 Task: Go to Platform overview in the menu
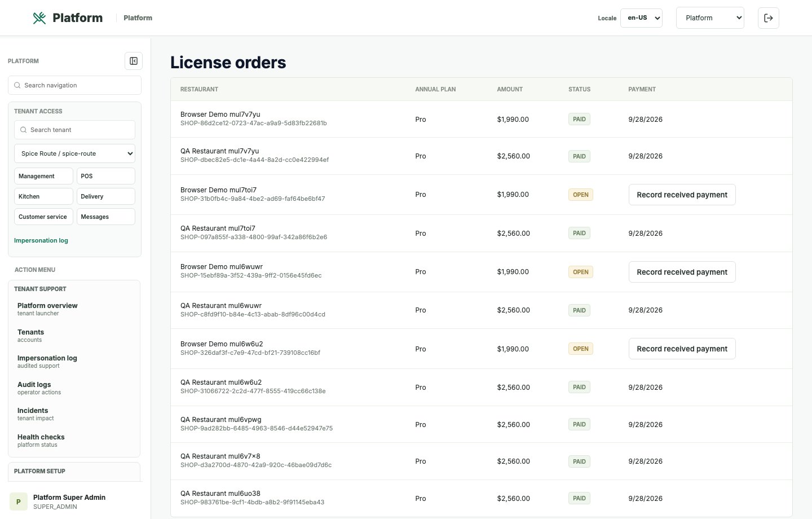tap(74, 309)
